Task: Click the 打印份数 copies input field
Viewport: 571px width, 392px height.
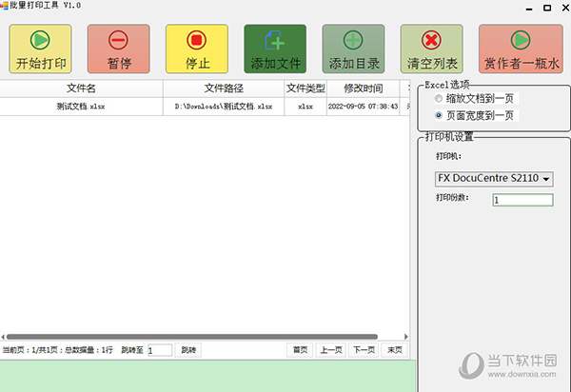Action: 522,200
